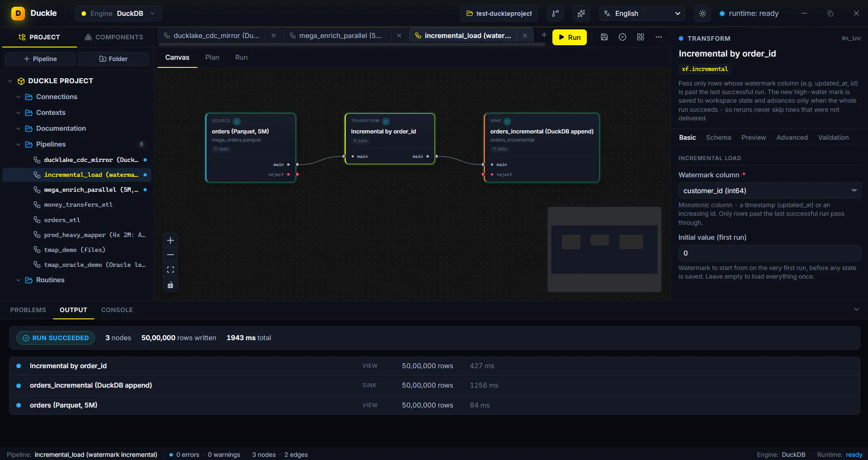868x460 pixels.
Task: Save the pipeline with the save icon
Action: [604, 37]
